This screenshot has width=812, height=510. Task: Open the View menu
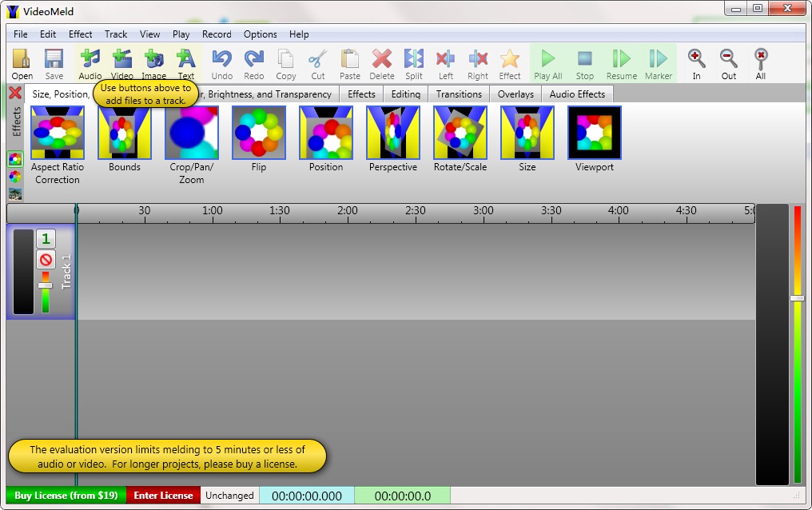pos(149,34)
